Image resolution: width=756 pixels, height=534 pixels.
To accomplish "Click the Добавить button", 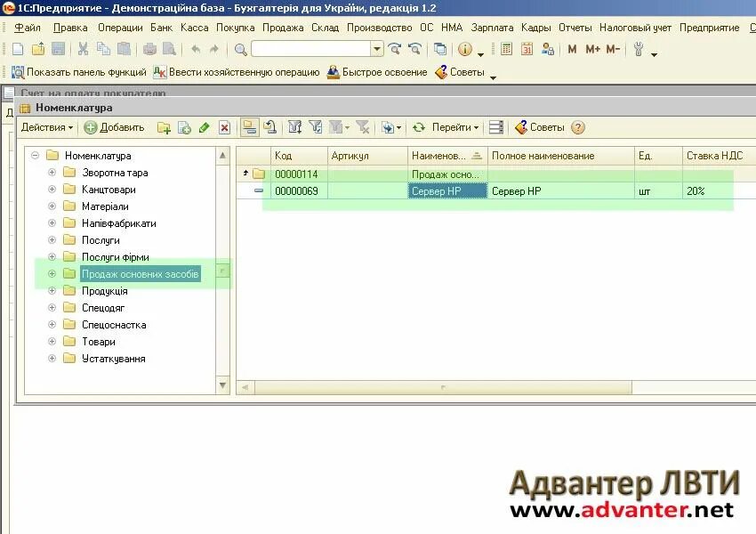I will coord(114,127).
